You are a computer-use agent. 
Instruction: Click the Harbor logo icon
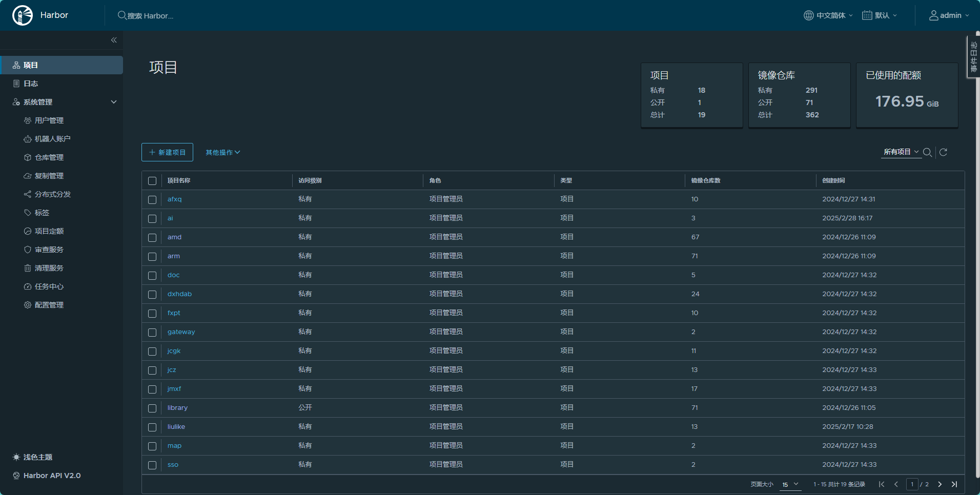[23, 15]
